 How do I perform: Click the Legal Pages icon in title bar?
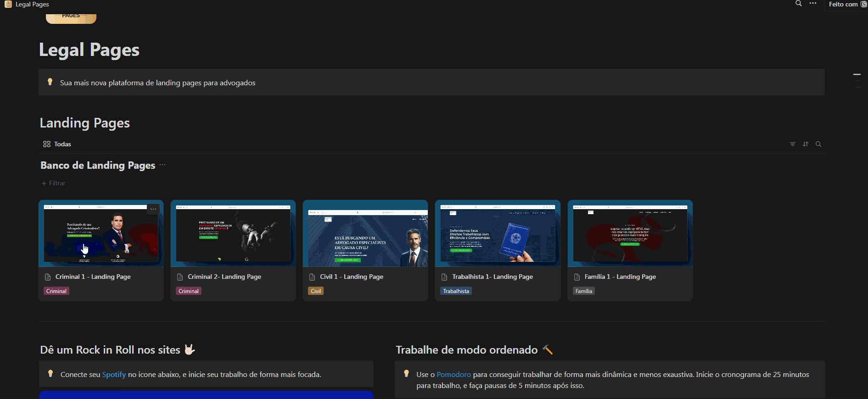tap(8, 4)
